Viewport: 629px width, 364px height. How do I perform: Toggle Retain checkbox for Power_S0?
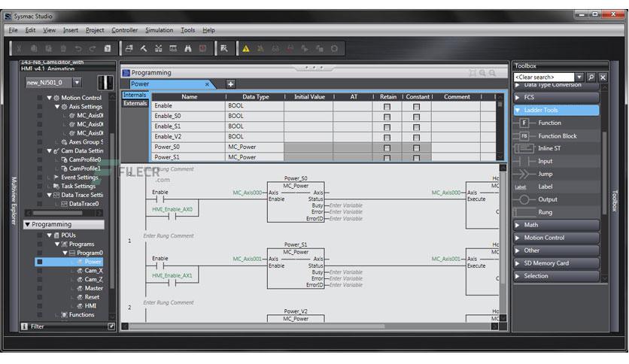[x=387, y=148]
